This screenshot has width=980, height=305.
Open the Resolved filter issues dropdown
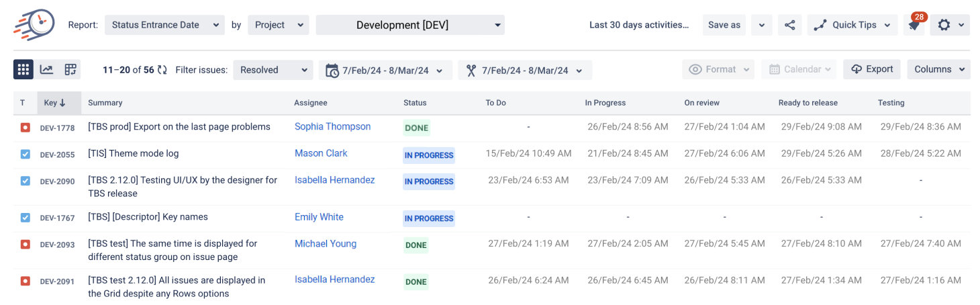point(273,70)
